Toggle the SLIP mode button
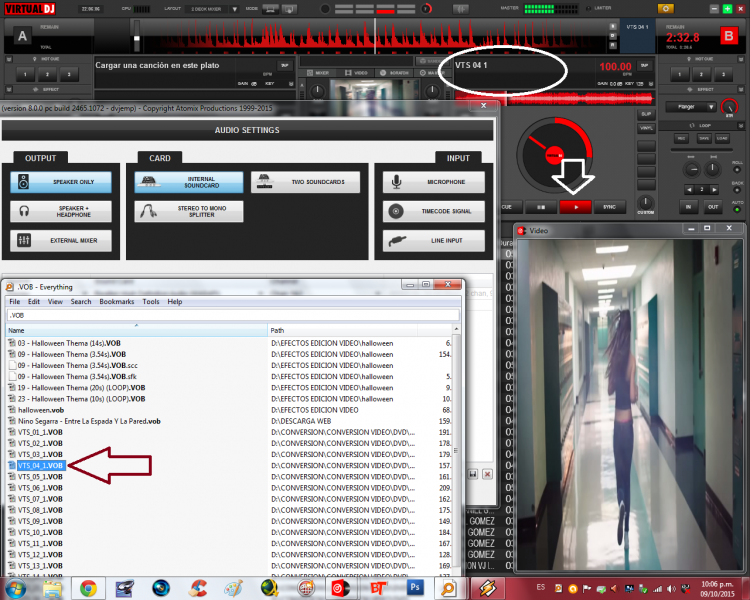750x600 pixels. tap(646, 114)
